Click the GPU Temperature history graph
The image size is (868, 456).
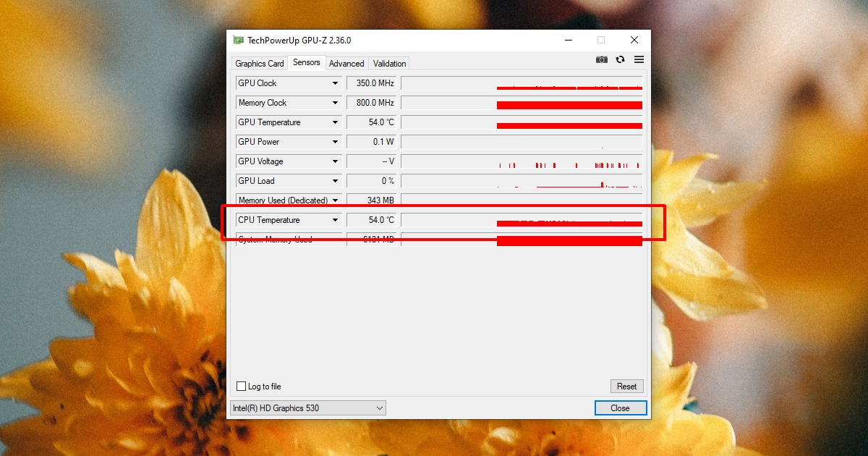(x=522, y=122)
